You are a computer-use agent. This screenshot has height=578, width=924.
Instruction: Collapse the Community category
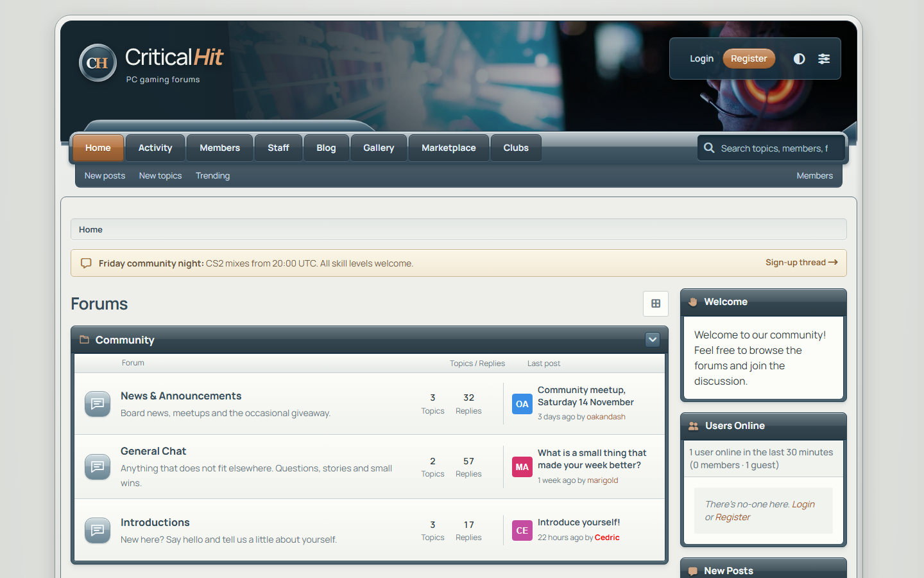(x=653, y=340)
